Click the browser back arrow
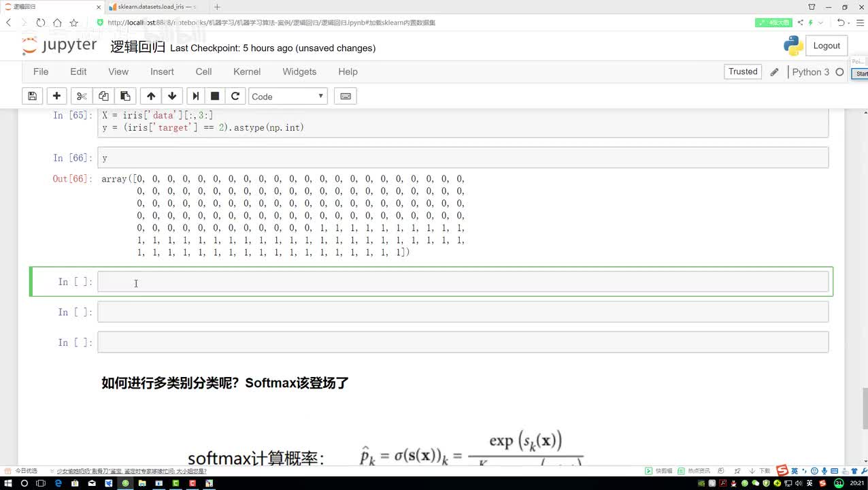Image resolution: width=868 pixels, height=490 pixels. pos(9,22)
